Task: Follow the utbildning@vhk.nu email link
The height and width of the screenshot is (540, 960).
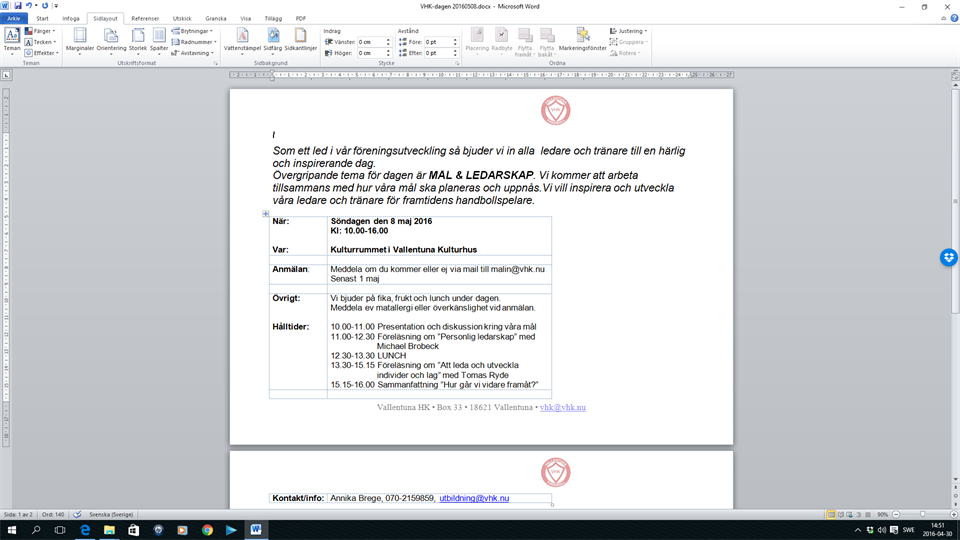Action: (x=474, y=498)
